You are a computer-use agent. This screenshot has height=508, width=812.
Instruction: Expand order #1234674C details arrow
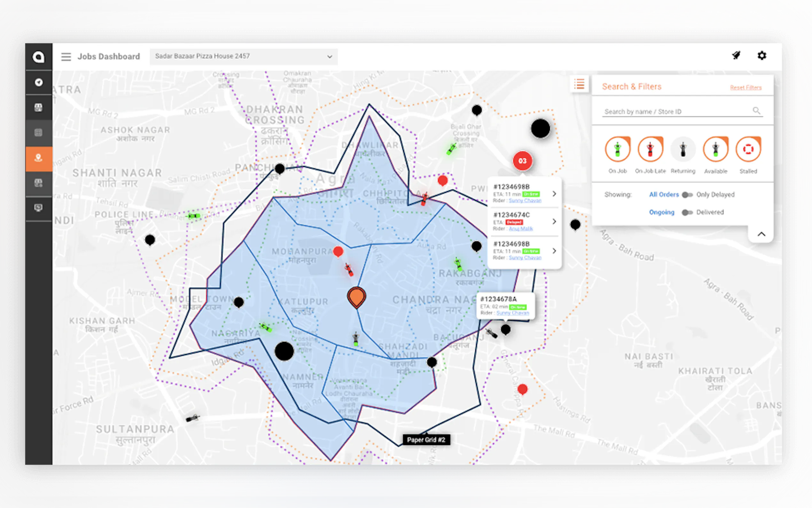(x=554, y=221)
